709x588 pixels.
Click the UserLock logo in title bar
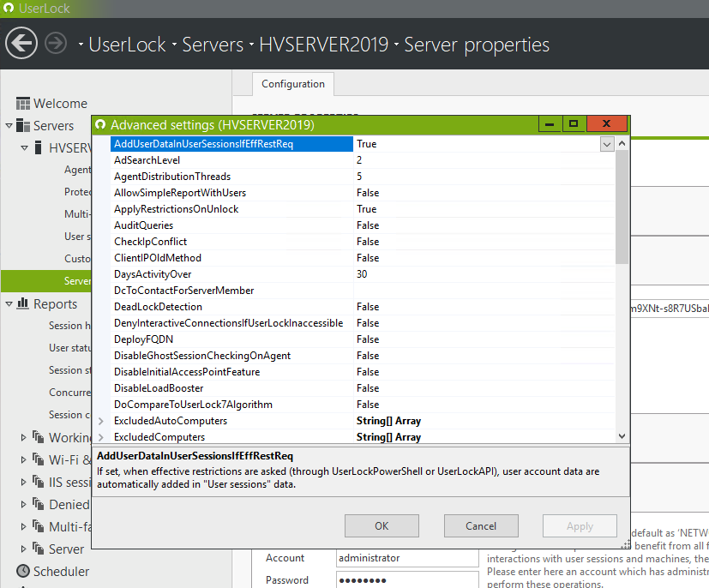tap(8, 8)
